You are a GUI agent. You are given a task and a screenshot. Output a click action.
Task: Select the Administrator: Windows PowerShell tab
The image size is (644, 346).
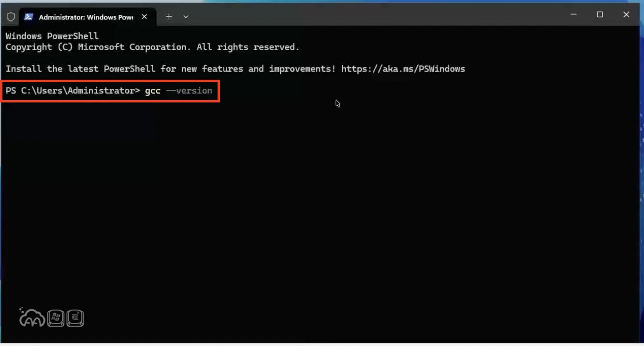click(87, 17)
